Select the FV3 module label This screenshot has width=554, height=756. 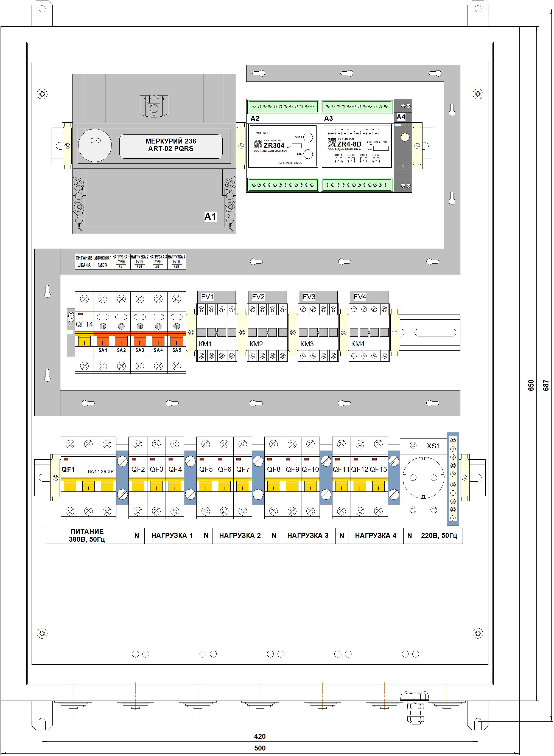pos(309,297)
